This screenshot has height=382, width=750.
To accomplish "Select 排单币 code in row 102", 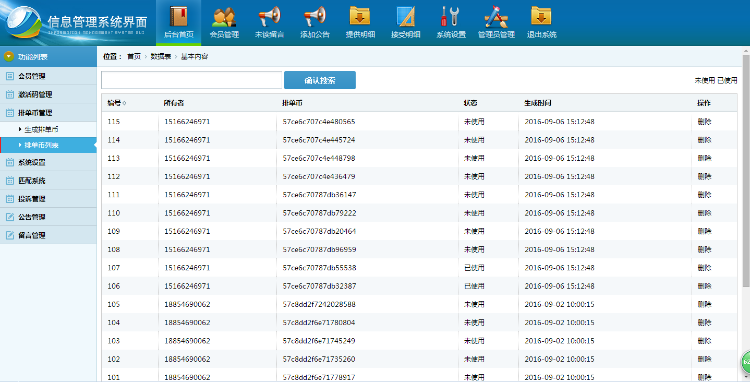I will click(x=319, y=359).
